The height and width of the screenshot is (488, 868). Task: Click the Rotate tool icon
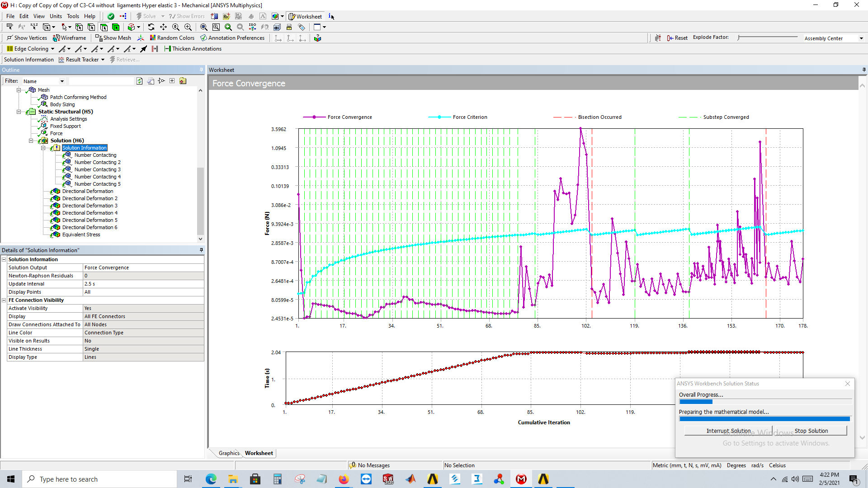click(x=151, y=27)
